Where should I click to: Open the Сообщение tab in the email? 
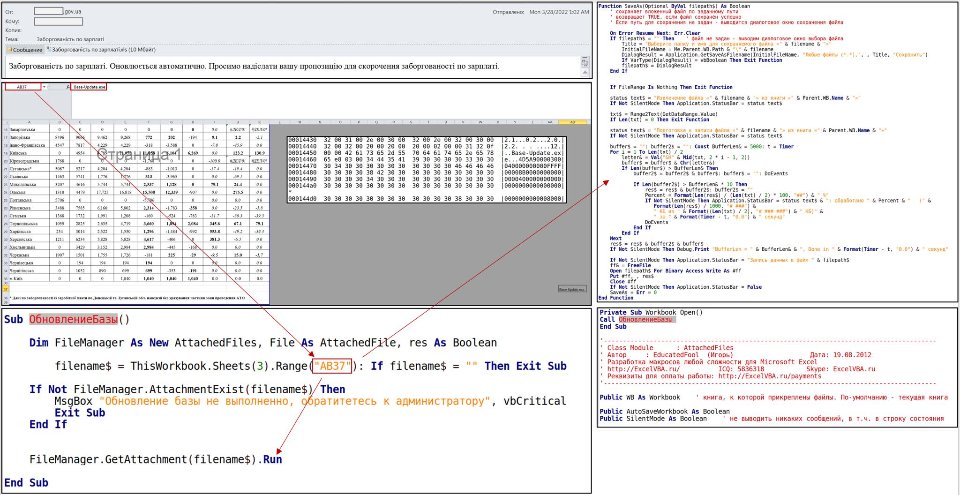[24, 49]
